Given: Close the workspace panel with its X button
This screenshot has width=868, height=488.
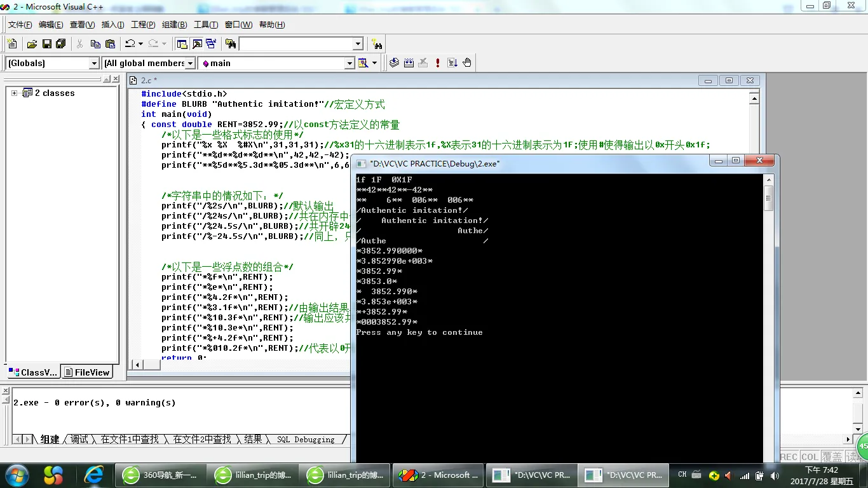Looking at the screenshot, I should pyautogui.click(x=115, y=79).
